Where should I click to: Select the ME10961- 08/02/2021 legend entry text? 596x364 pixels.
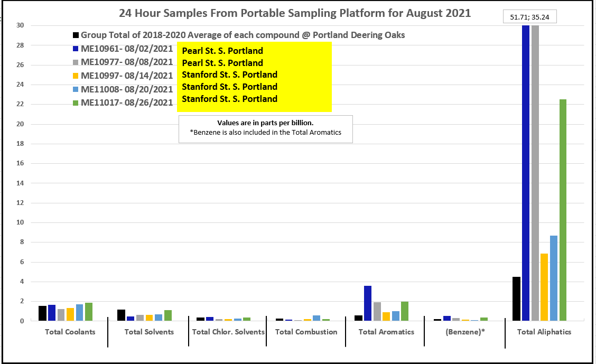tap(127, 49)
